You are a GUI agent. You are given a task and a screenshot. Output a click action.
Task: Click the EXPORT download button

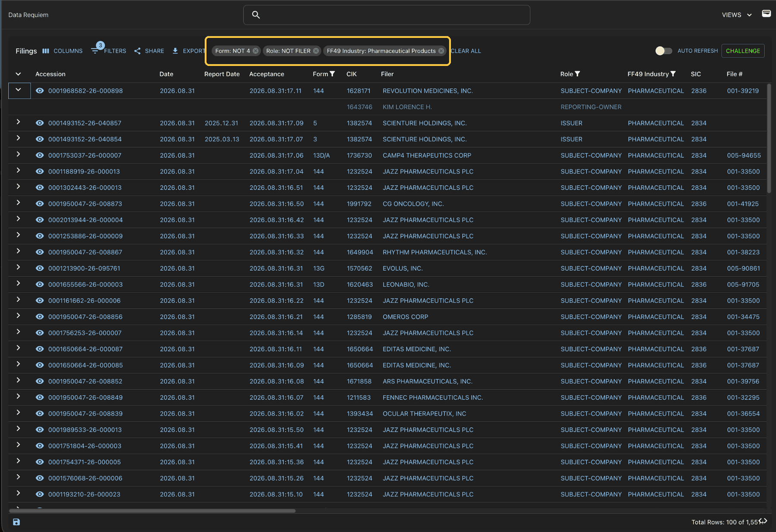click(x=188, y=51)
